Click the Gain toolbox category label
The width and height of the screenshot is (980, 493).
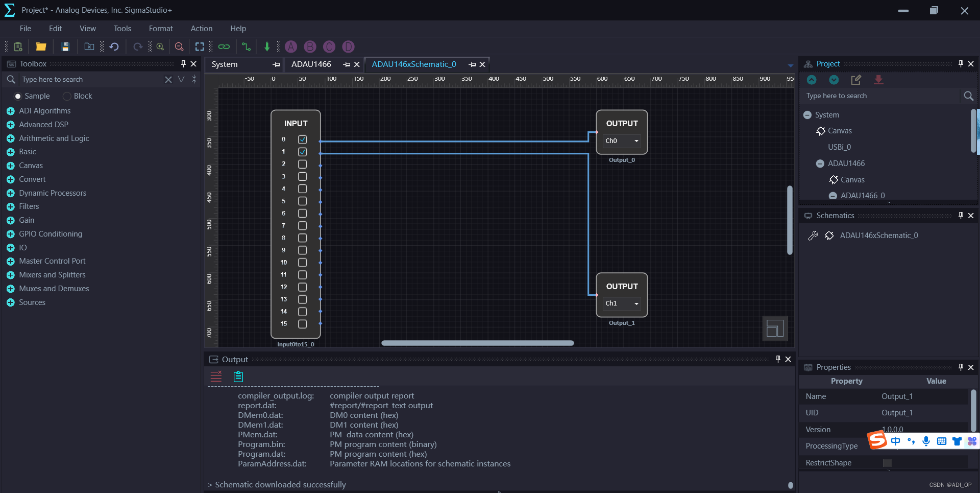27,220
